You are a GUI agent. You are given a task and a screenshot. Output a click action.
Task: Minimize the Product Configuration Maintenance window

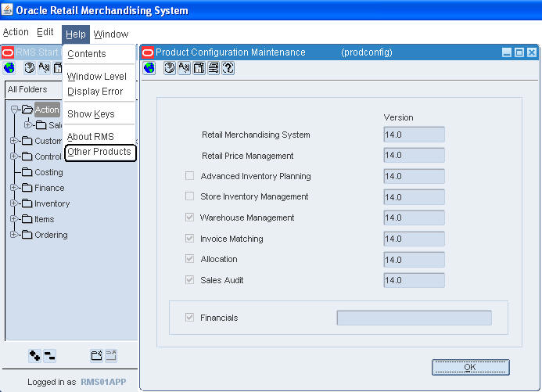point(506,52)
